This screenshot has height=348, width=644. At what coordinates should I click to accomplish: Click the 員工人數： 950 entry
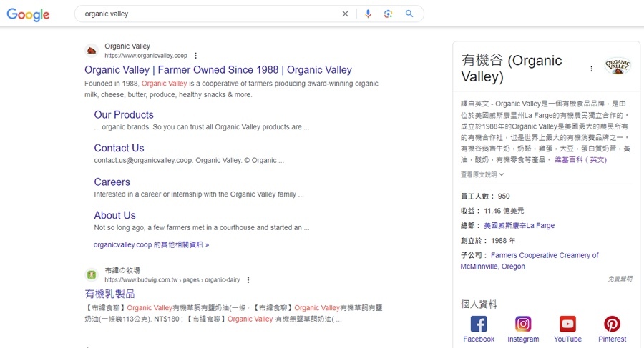pos(485,197)
